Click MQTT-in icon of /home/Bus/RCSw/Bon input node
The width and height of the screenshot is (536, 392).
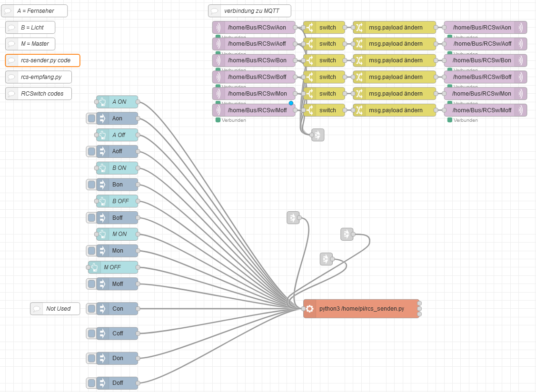click(218, 60)
